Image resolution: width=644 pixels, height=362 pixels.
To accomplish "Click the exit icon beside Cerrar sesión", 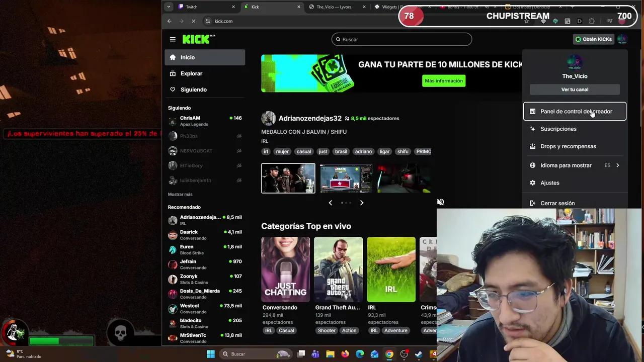I will [532, 203].
